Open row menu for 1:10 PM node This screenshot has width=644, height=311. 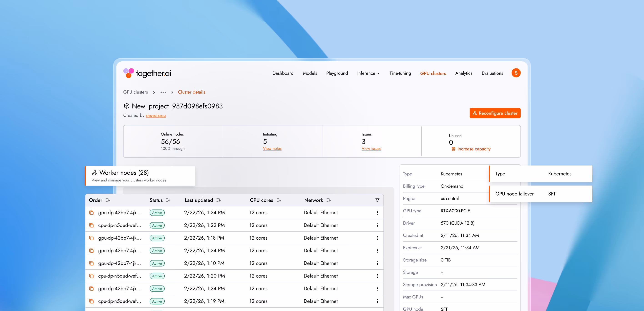(x=377, y=263)
